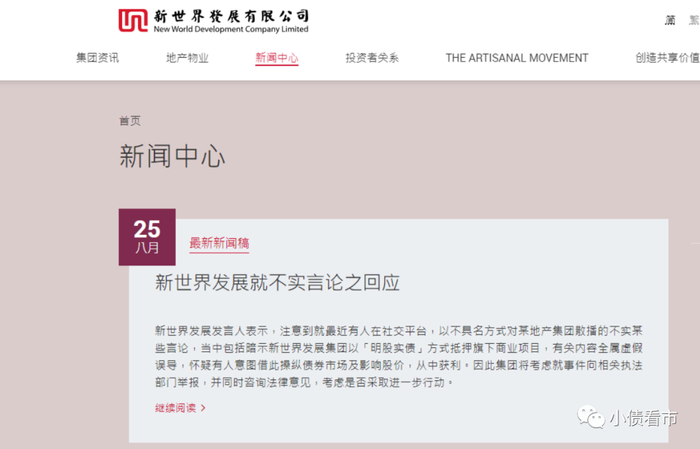The height and width of the screenshot is (449, 700).
Task: Click the article summary paragraph text
Action: (399, 357)
